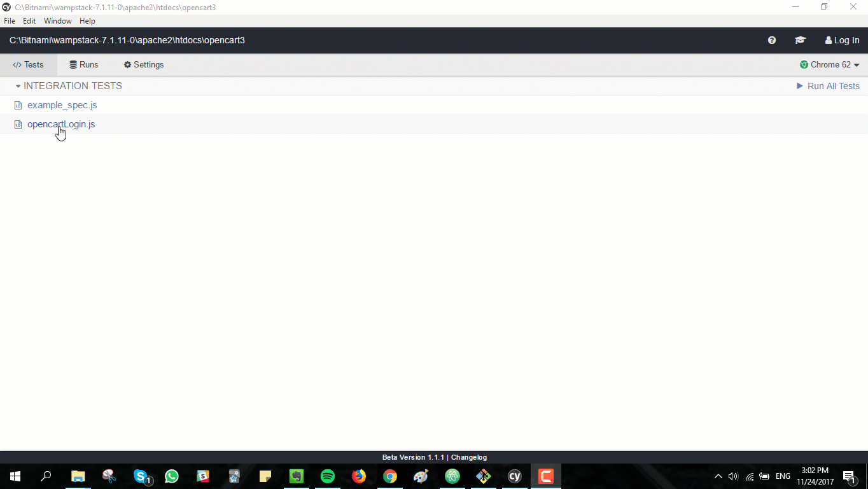Click ENG language indicator

point(783,476)
